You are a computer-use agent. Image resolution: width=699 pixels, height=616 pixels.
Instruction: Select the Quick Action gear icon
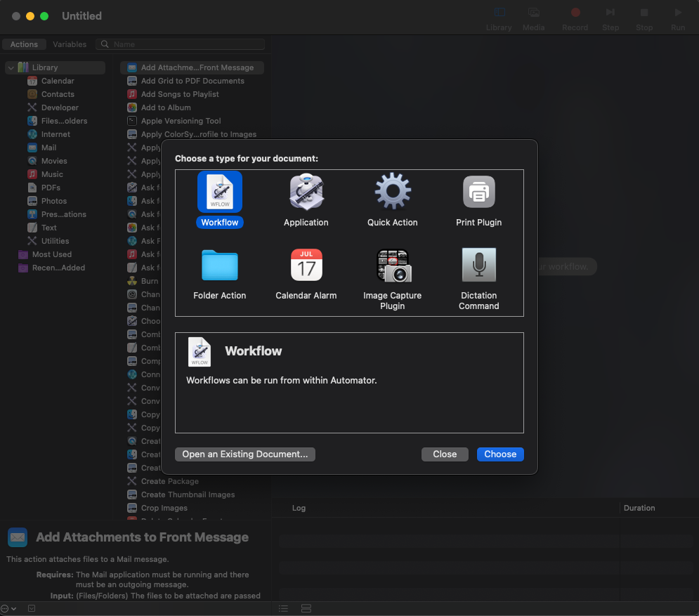(x=392, y=192)
